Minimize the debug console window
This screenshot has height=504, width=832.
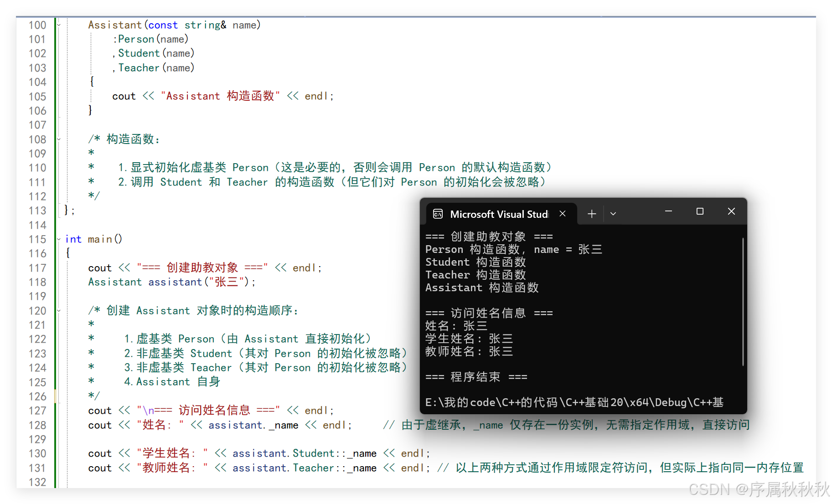[668, 211]
